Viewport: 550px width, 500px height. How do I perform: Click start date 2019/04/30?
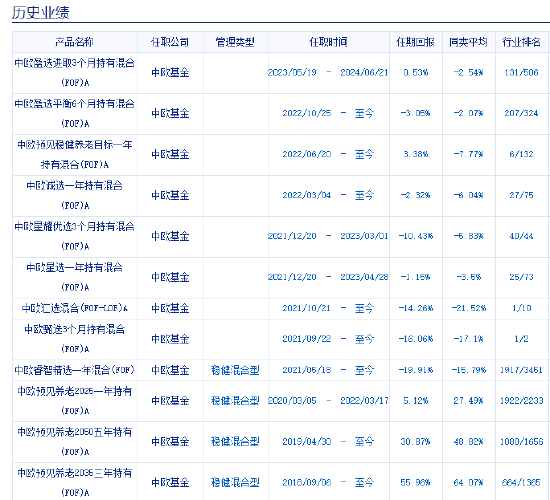tap(307, 441)
